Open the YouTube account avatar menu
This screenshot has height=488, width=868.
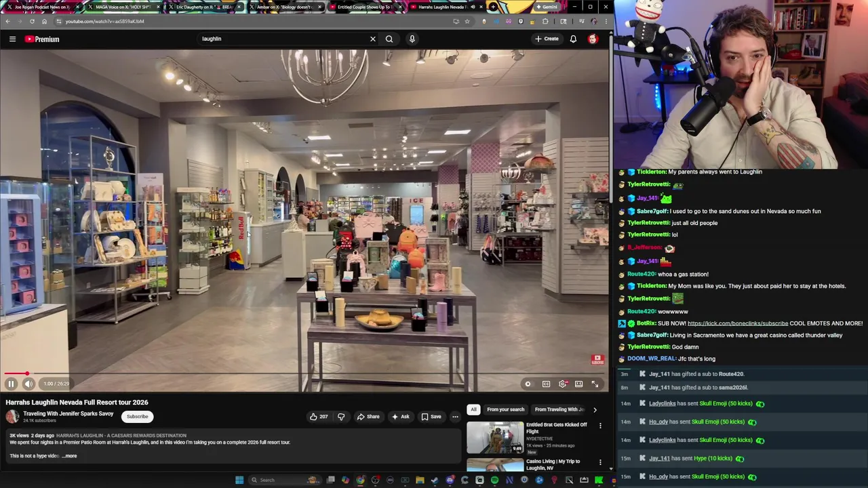click(593, 39)
